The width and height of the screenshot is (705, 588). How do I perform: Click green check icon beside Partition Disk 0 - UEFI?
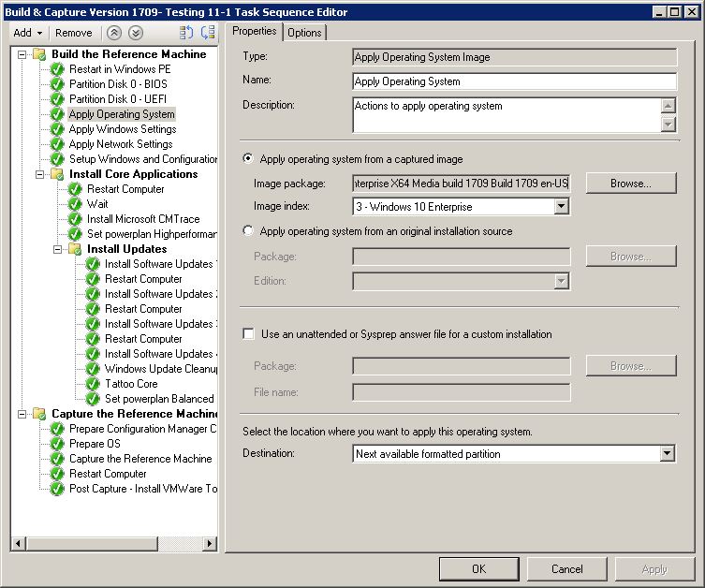tap(57, 99)
